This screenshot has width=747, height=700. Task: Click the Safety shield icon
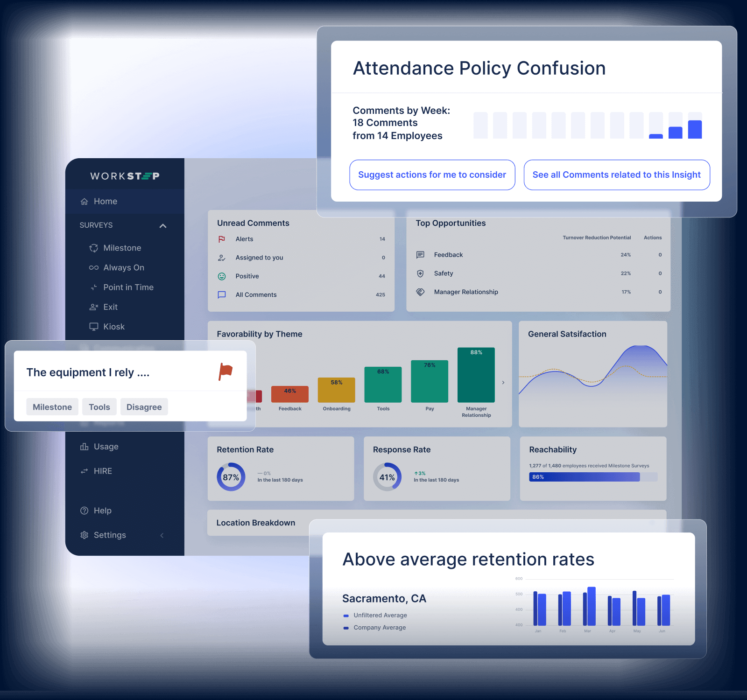click(420, 273)
